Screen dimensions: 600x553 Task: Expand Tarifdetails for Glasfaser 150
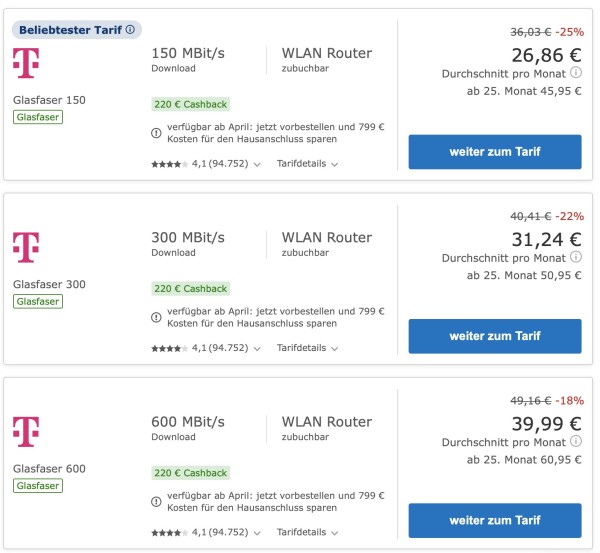[x=307, y=164]
